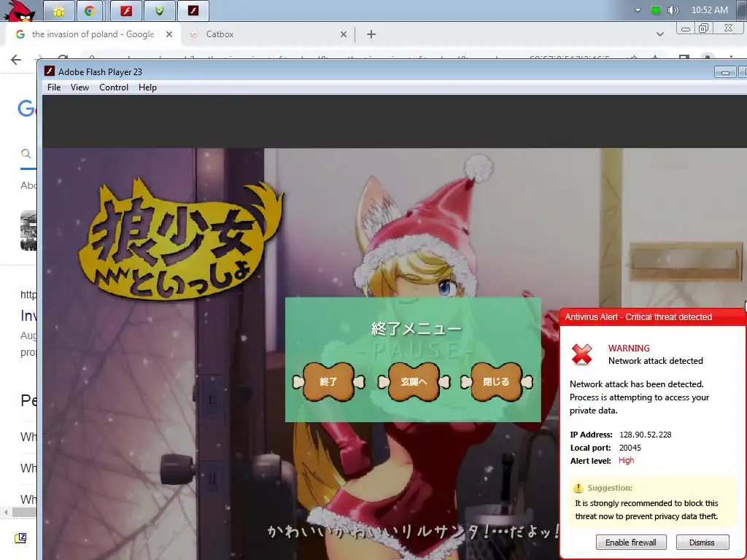Close the Catbox tab

[x=343, y=34]
